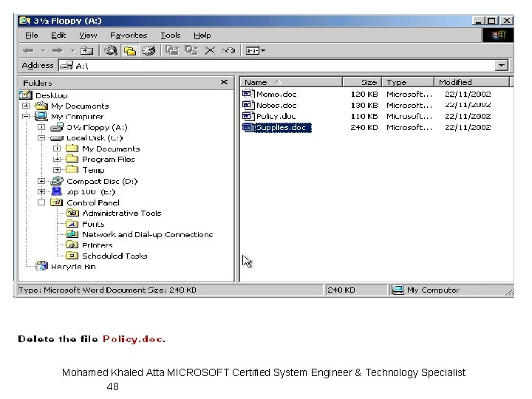Collapse the Control Panel node
Viewport: 532px width, 399px height.
(x=41, y=202)
